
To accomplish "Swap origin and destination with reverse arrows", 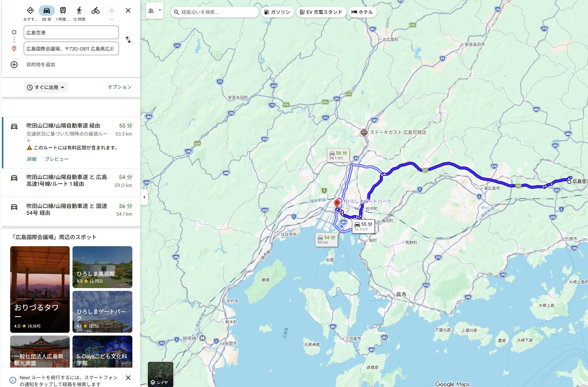I will pyautogui.click(x=128, y=40).
